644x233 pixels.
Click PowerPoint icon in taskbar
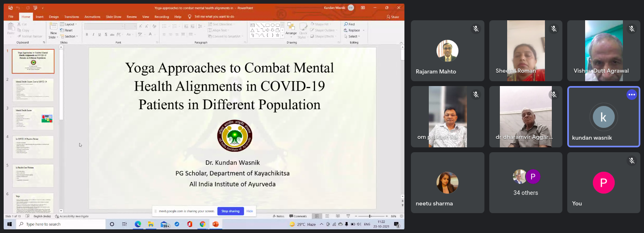(215, 224)
